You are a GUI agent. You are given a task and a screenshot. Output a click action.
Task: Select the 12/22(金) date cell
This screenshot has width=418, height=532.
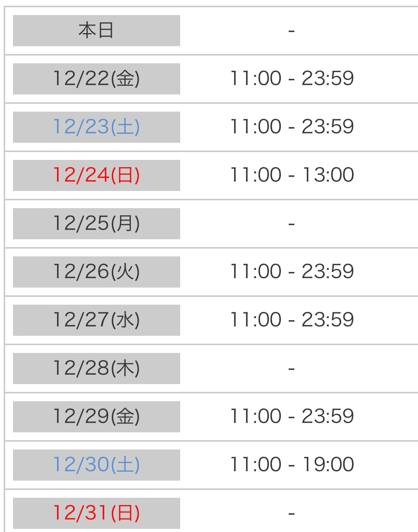point(96,79)
